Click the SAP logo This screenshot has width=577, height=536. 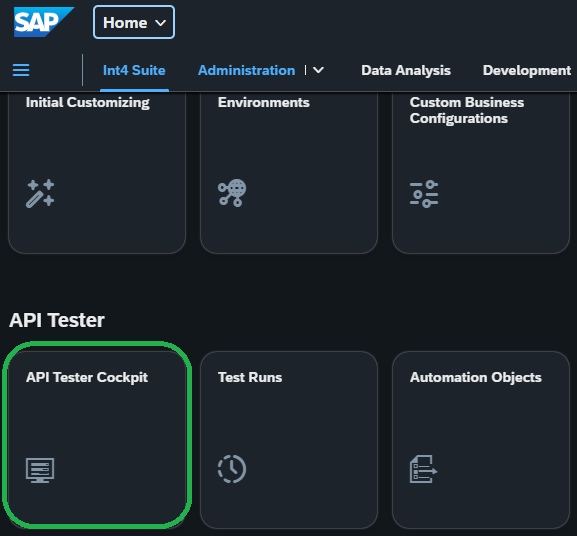[x=43, y=22]
